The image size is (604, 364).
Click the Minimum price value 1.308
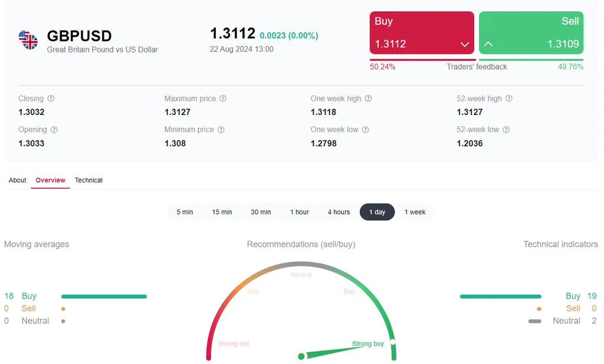click(175, 143)
